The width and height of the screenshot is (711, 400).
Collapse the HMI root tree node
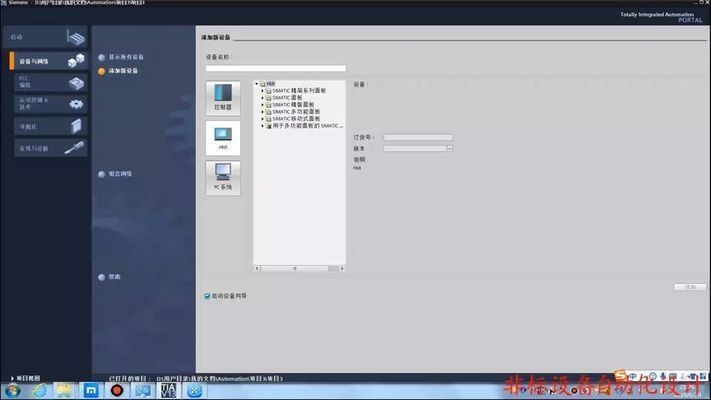tap(257, 84)
